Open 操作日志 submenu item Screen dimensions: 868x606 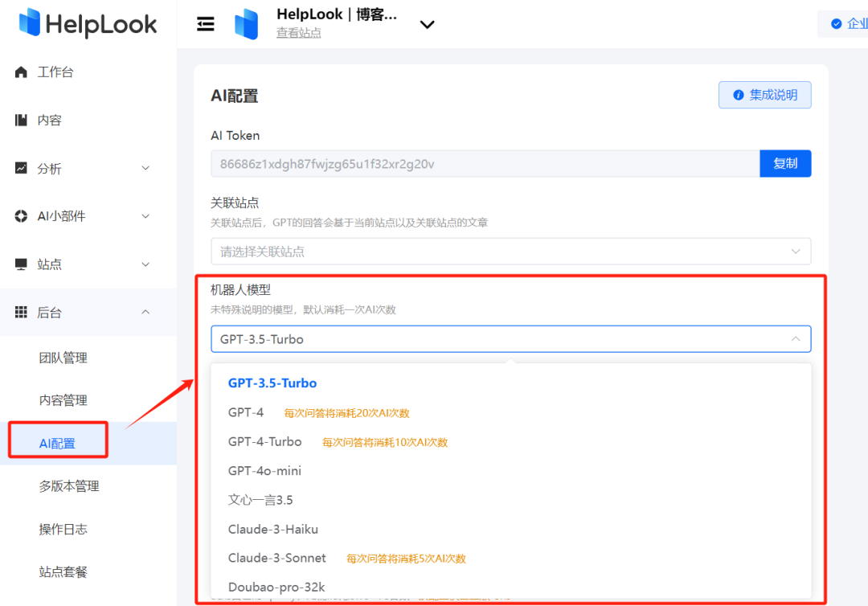[63, 529]
